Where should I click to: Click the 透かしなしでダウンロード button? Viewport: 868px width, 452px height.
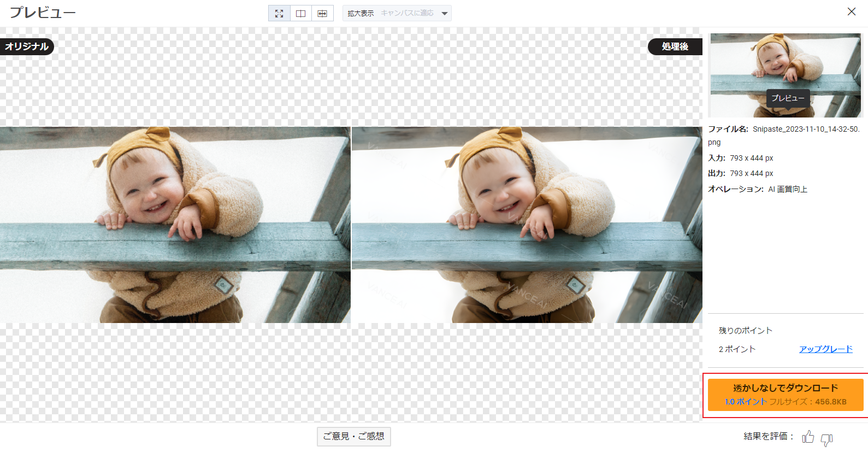pos(785,395)
